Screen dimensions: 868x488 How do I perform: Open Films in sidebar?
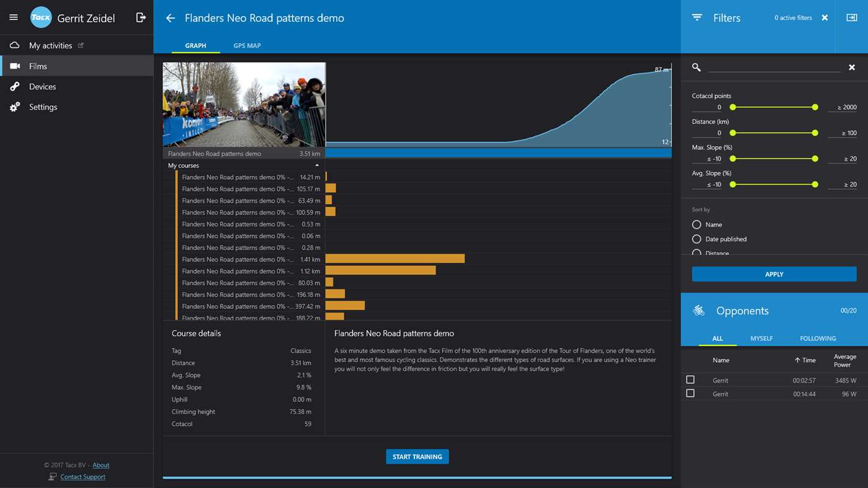click(76, 66)
